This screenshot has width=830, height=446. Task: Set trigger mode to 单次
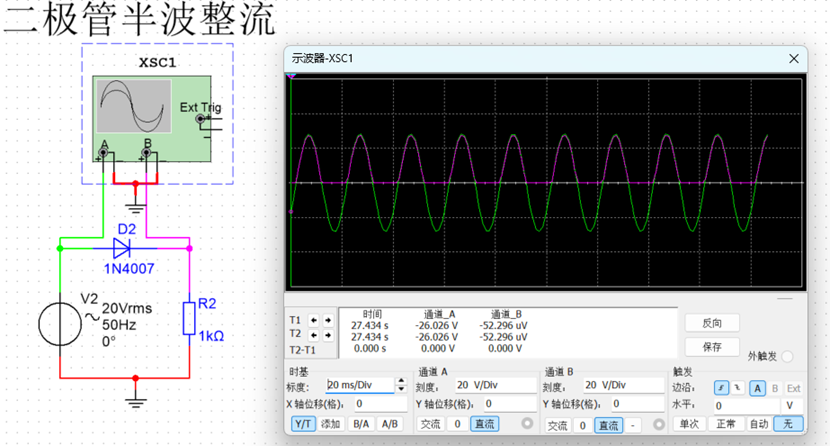pos(689,424)
